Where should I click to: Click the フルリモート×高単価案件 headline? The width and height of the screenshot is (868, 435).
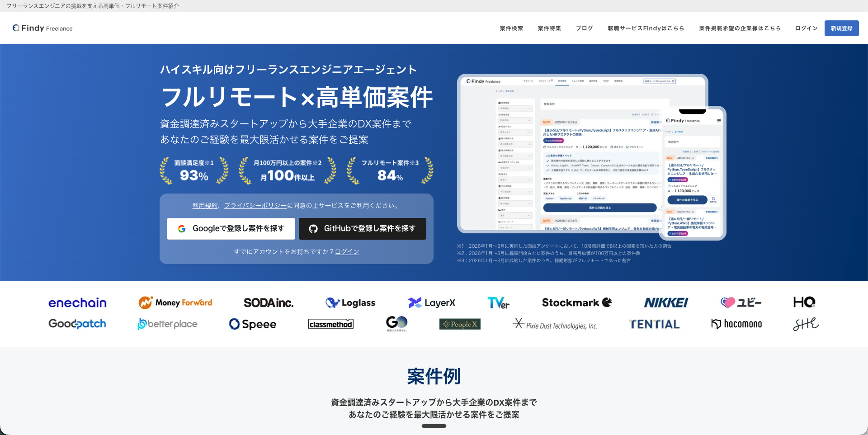pos(297,97)
